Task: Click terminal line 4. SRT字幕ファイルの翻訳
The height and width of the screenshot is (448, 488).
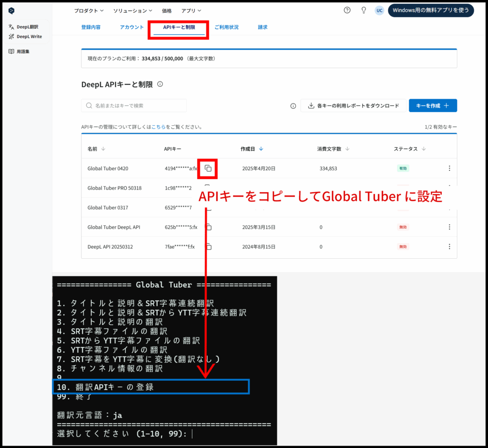Action: 112,331
